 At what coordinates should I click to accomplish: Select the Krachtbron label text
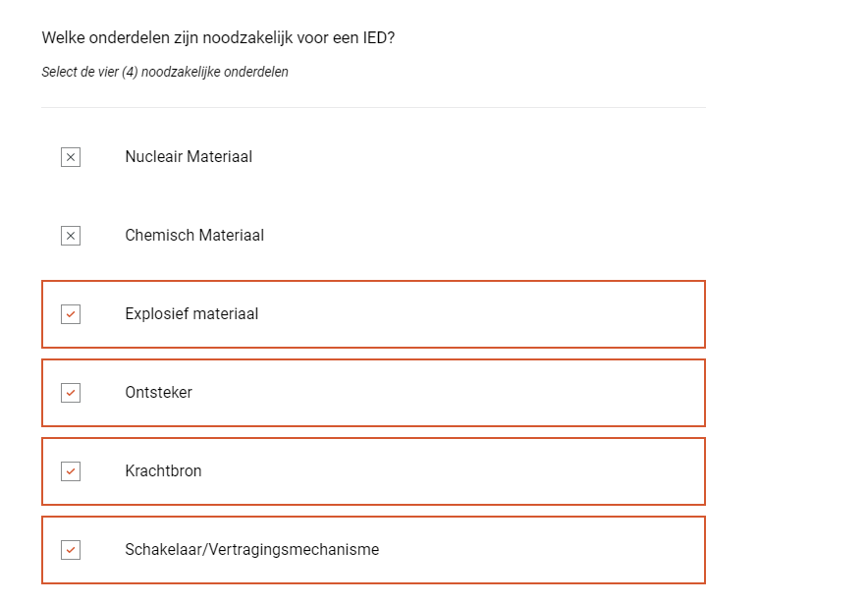(x=163, y=471)
